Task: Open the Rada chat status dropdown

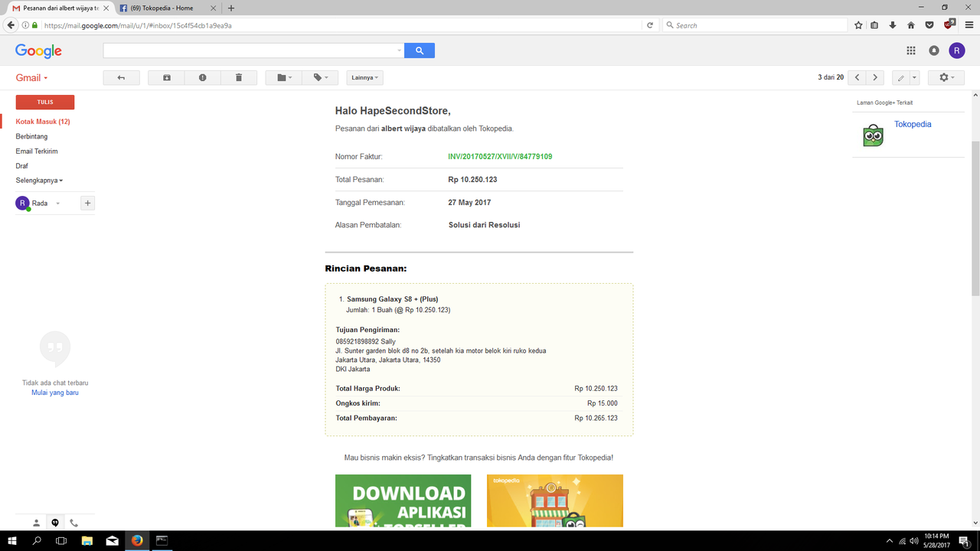Action: coord(57,204)
